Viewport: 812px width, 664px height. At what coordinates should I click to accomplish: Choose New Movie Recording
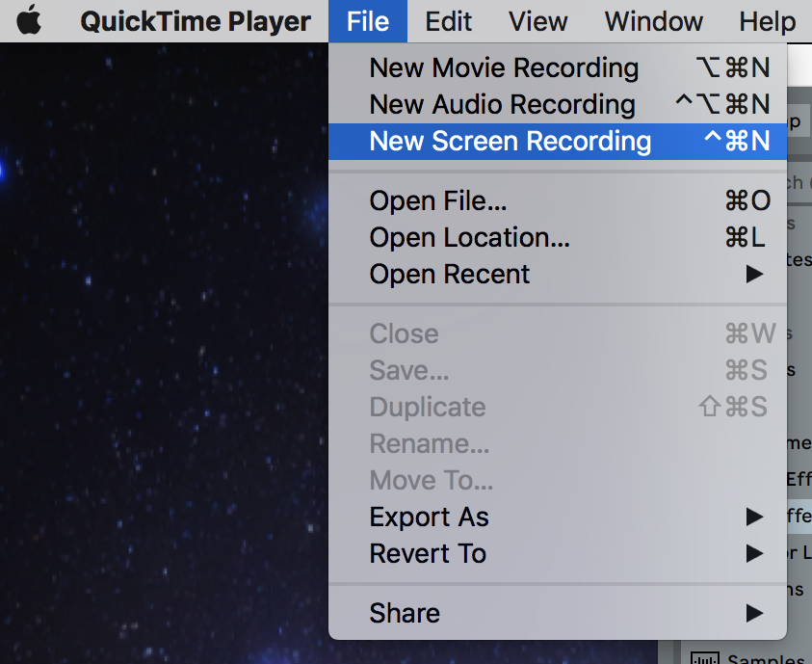click(557, 67)
